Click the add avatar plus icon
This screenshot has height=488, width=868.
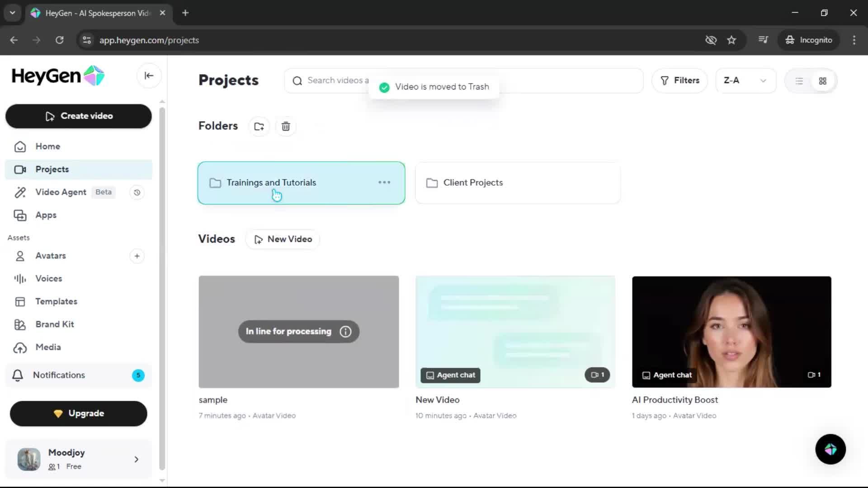coord(137,256)
